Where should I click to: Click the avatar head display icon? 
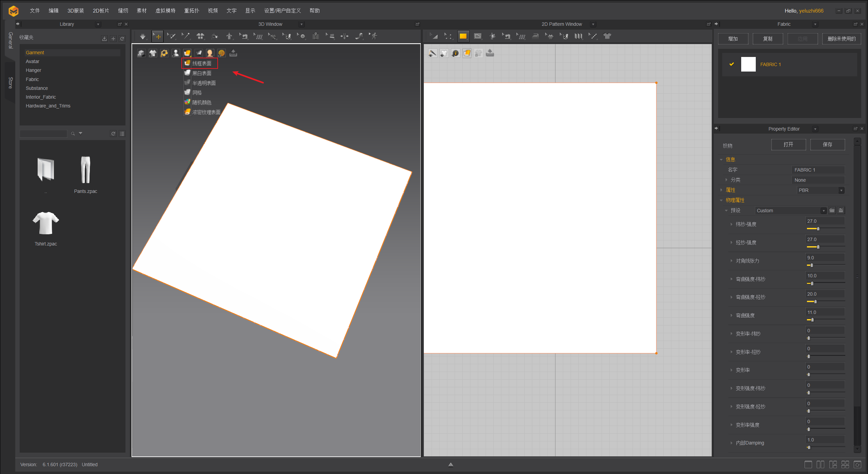[x=210, y=53]
